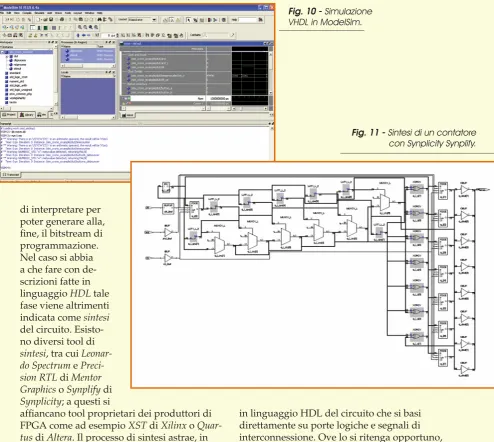This screenshot has height=442, width=494.
Task: Switch to the Project workspace tab
Action: (x=9, y=115)
